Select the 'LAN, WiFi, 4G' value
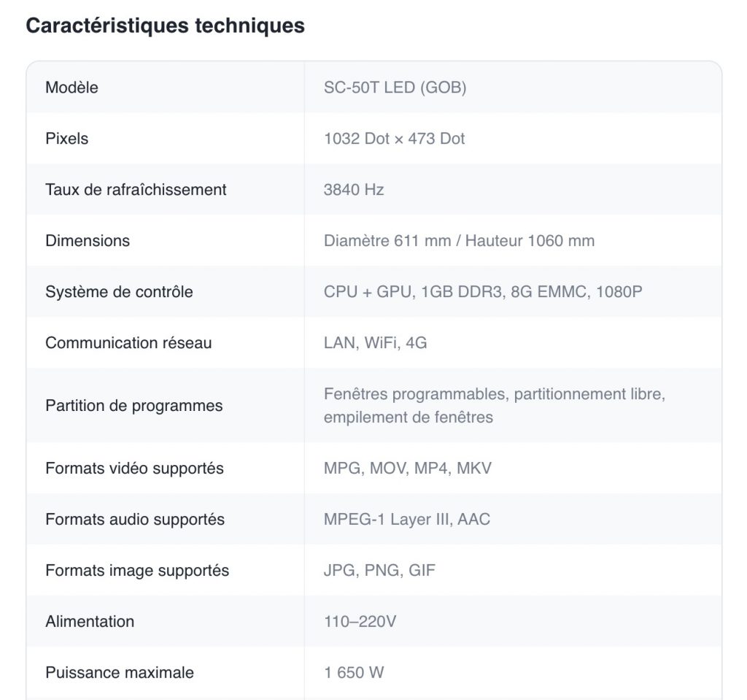Image resolution: width=747 pixels, height=700 pixels. pos(375,343)
